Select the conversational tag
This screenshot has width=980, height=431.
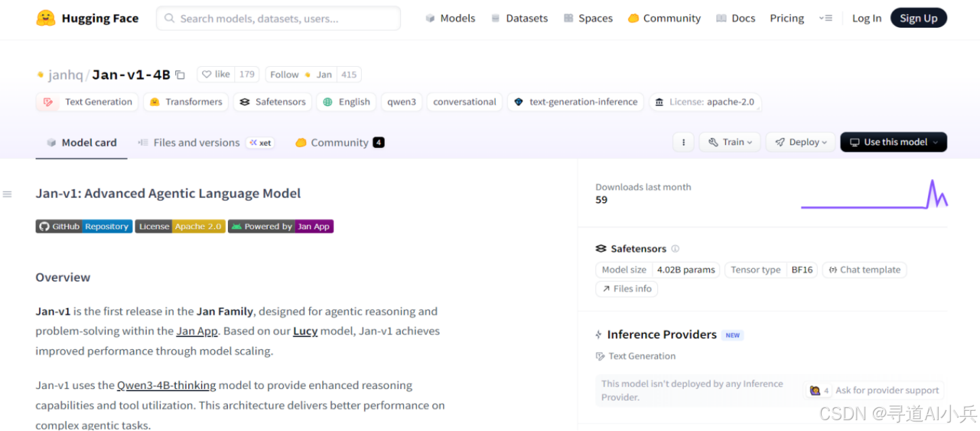[465, 102]
